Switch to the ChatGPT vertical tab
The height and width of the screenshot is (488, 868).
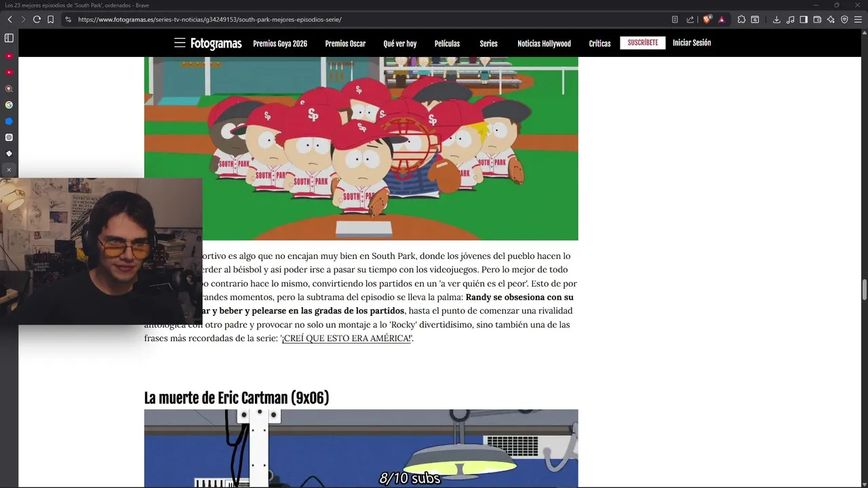pos(9,138)
